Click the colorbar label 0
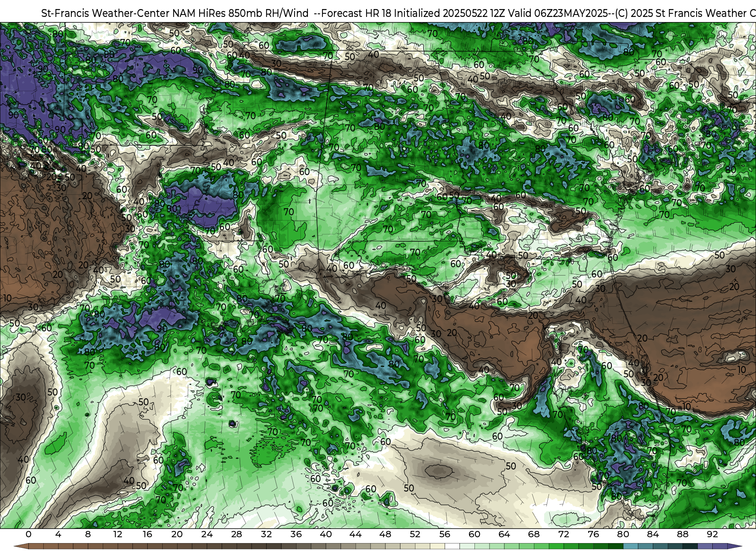 [x=28, y=534]
